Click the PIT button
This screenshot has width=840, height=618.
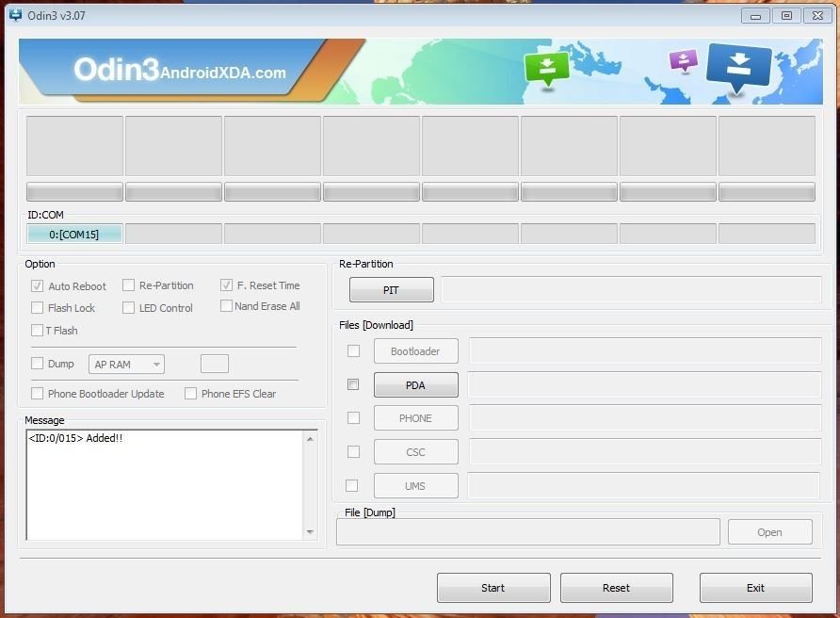pyautogui.click(x=392, y=290)
